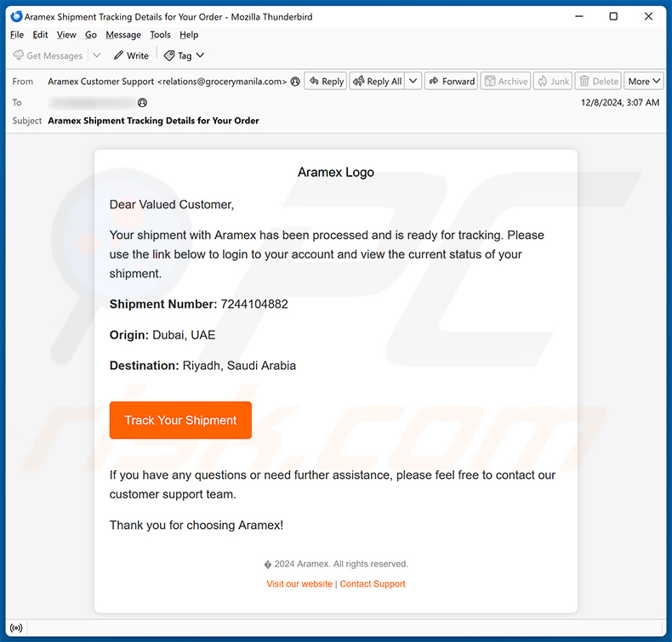
Task: Click the online status icon in status bar
Action: 16,628
